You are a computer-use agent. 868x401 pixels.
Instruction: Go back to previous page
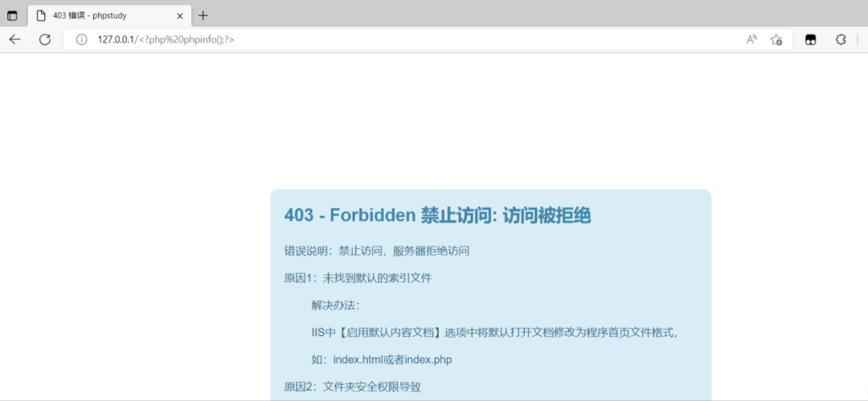point(15,39)
